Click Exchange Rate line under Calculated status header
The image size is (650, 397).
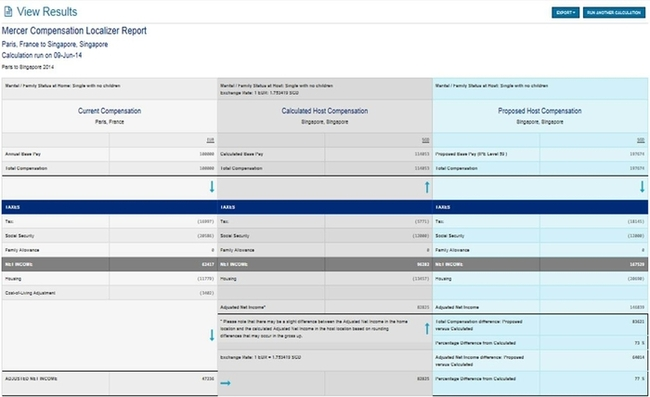(259, 93)
